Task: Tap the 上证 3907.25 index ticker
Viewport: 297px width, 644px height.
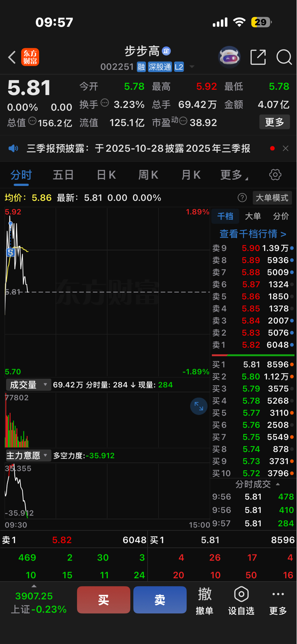Action: pos(39,603)
